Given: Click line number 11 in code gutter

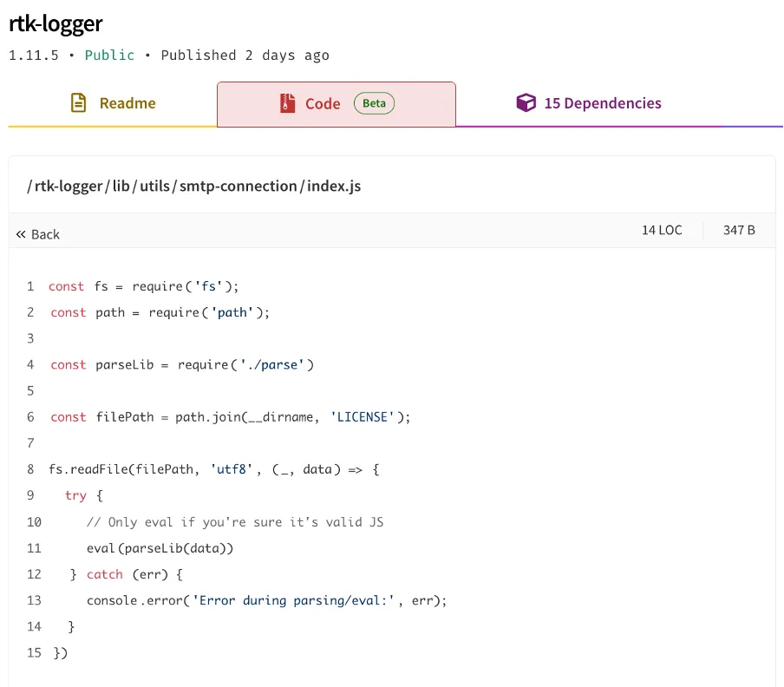Looking at the screenshot, I should click(34, 548).
